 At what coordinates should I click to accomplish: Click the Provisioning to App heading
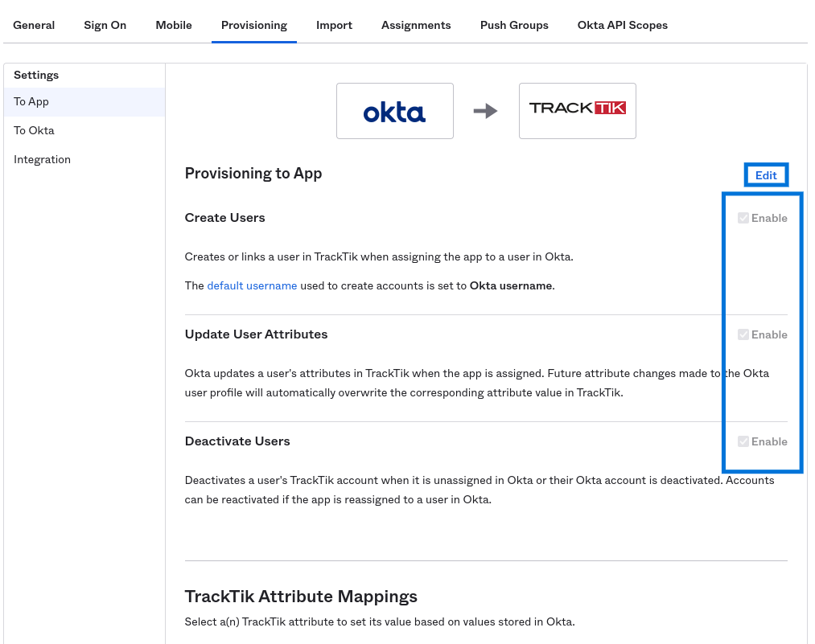pyautogui.click(x=253, y=173)
